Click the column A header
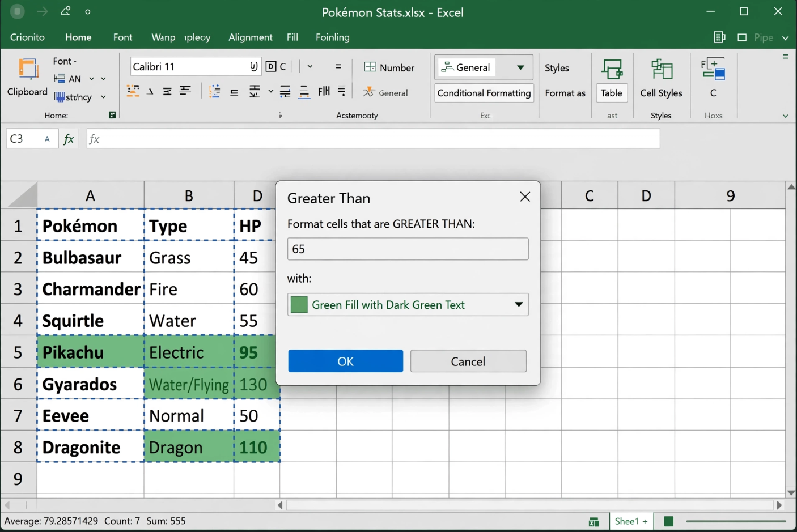Screen dimensions: 797x532 tap(91, 196)
